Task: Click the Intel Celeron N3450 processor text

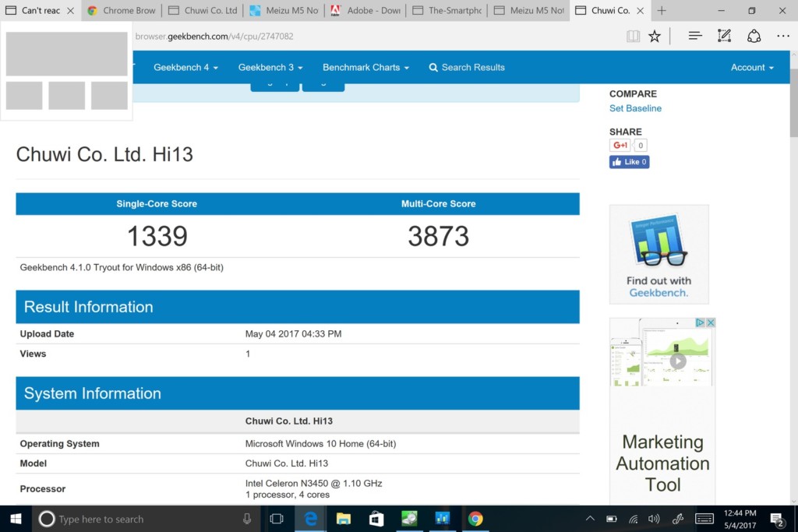Action: tap(313, 483)
